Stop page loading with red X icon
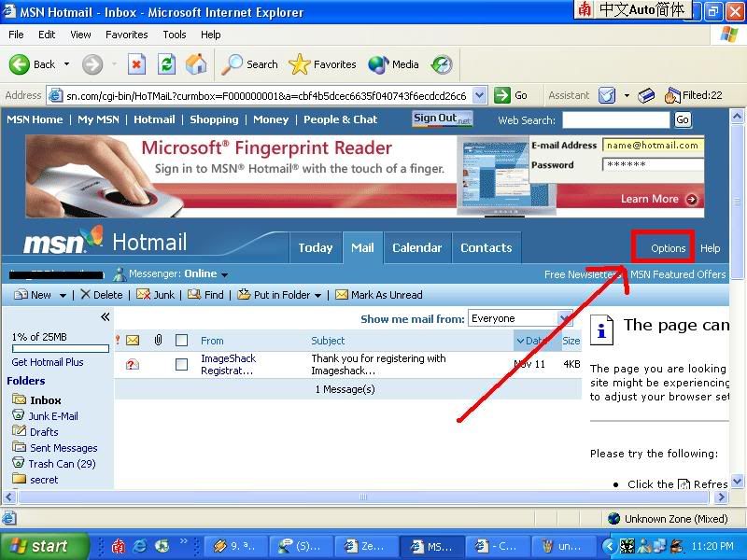Viewport: 747px width, 560px height. pos(136,64)
